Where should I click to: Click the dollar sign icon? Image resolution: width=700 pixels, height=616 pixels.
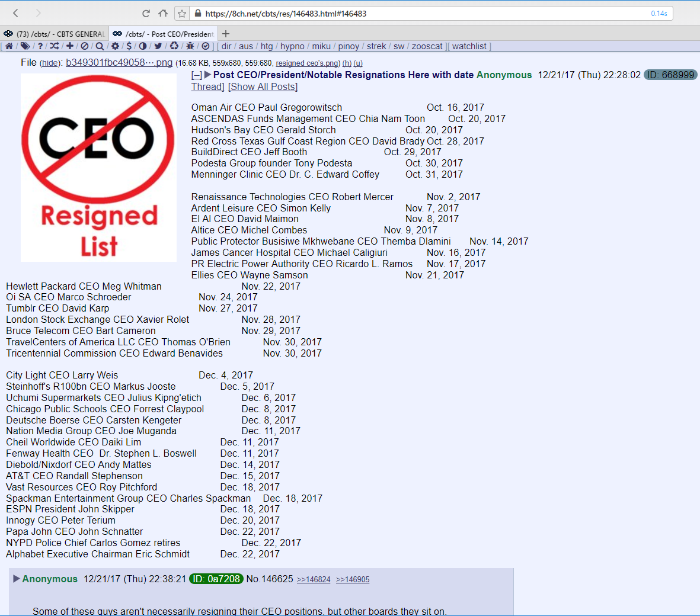coord(129,46)
